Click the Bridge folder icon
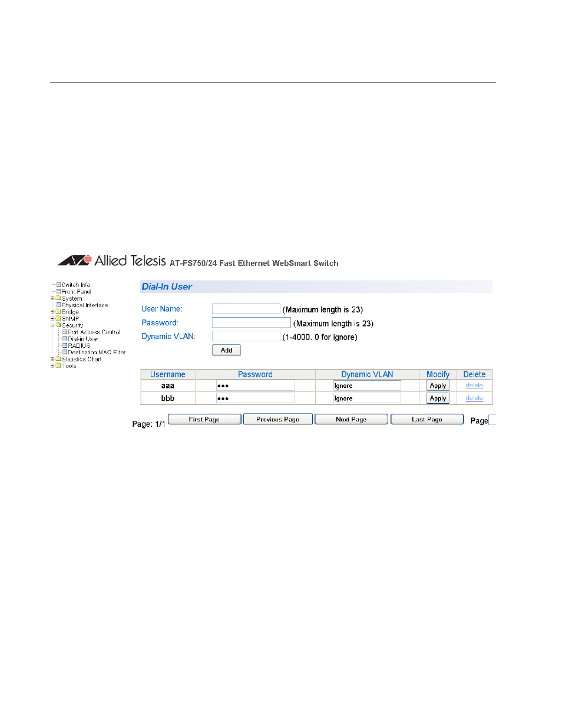 (58, 312)
